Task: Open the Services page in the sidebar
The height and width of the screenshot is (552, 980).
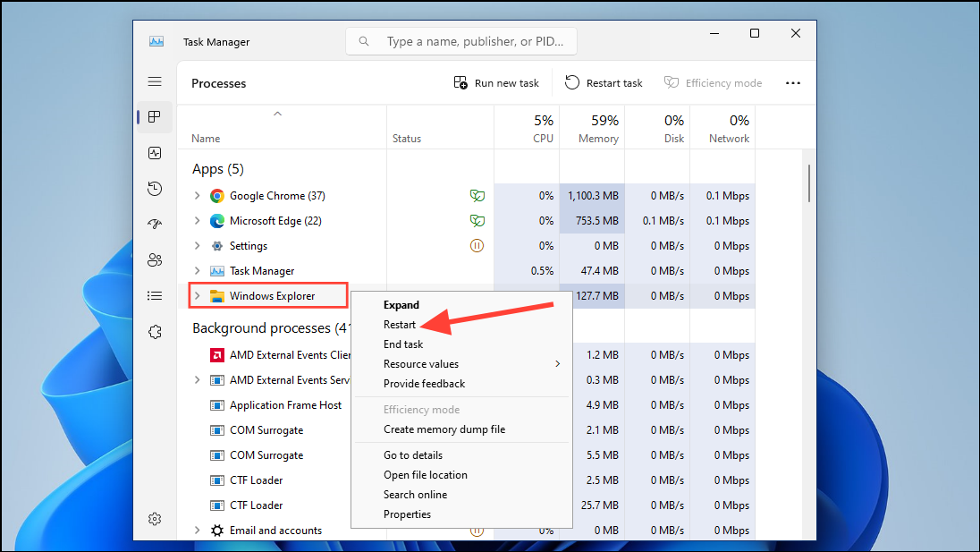Action: pos(155,332)
